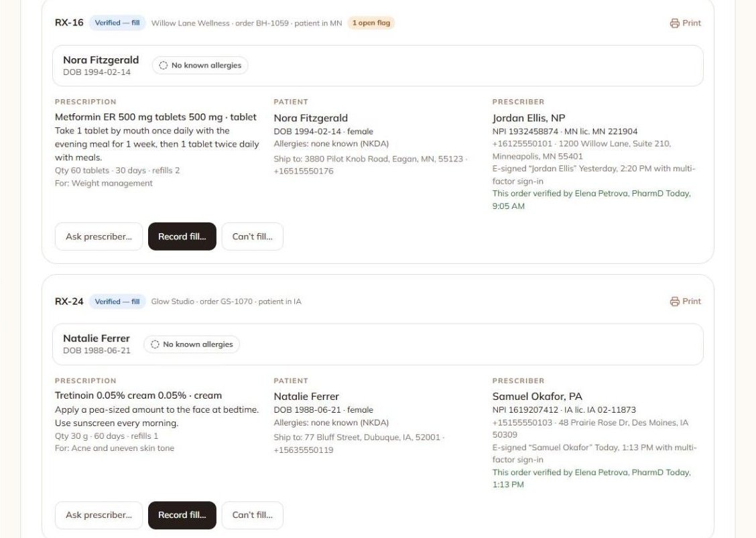This screenshot has height=538, width=756.
Task: Click Jordan Ellis e-signature line
Action: [x=594, y=175]
